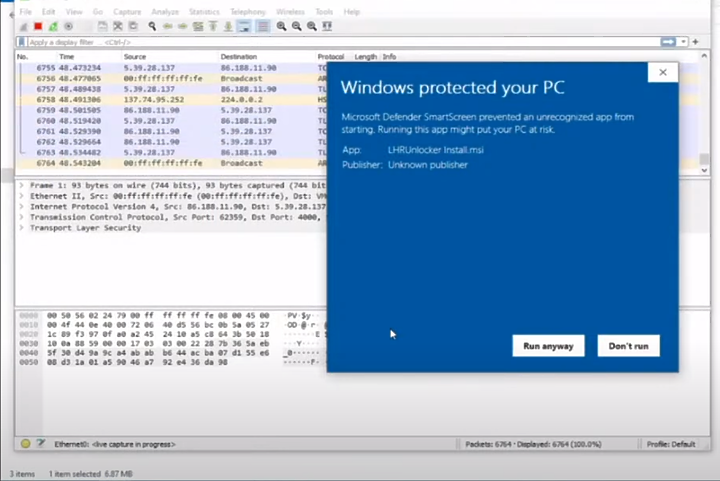Click Profile: Default in status bar
The image size is (720, 481).
point(671,444)
